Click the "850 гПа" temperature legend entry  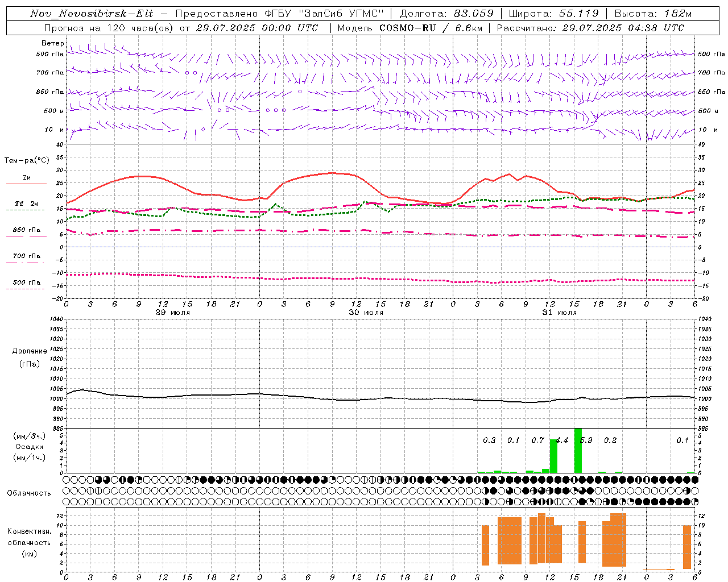(x=26, y=230)
